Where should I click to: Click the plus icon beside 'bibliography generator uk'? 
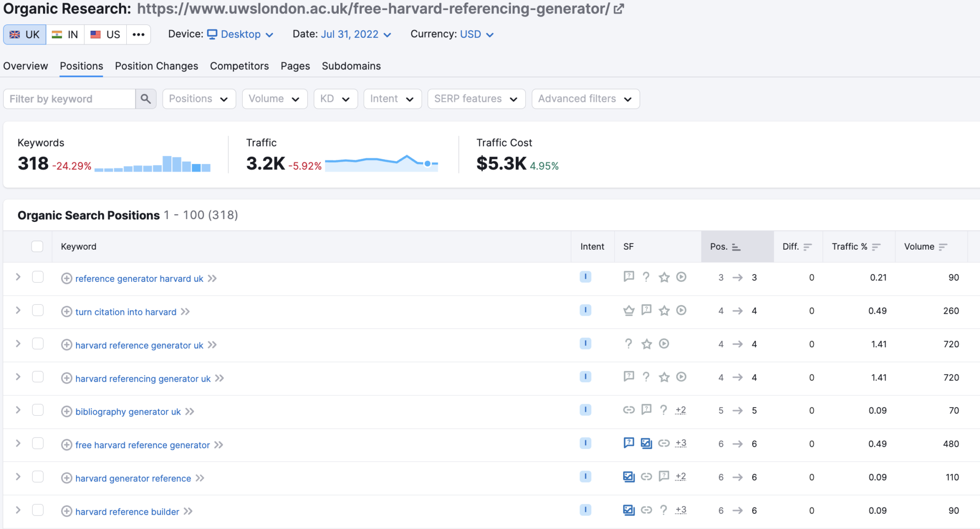point(67,412)
